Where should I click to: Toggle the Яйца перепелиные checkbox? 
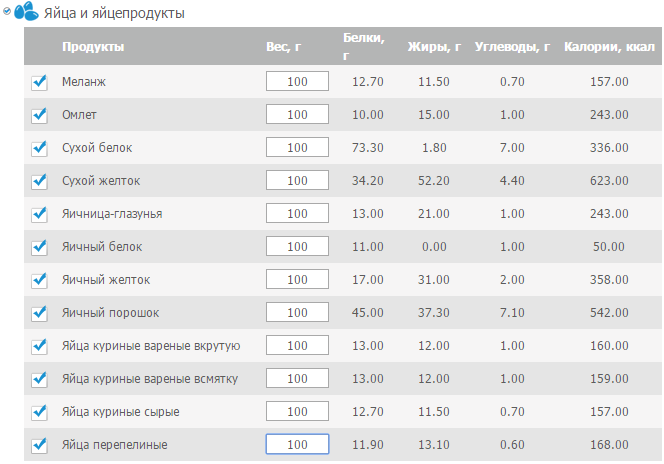[x=39, y=445]
